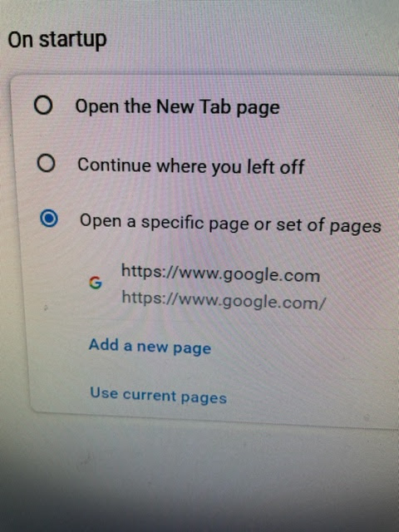The height and width of the screenshot is (532, 399).
Task: Click the Add a new page link
Action: coord(150,347)
